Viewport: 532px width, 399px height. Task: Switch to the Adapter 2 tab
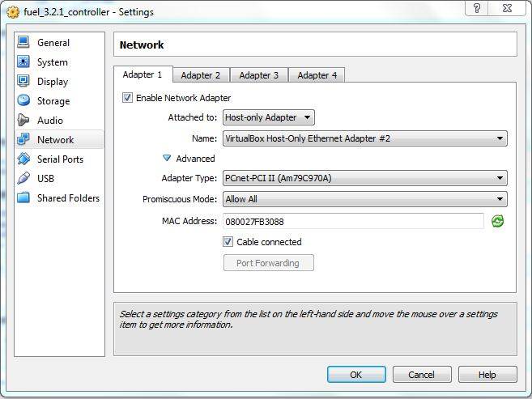tap(201, 75)
